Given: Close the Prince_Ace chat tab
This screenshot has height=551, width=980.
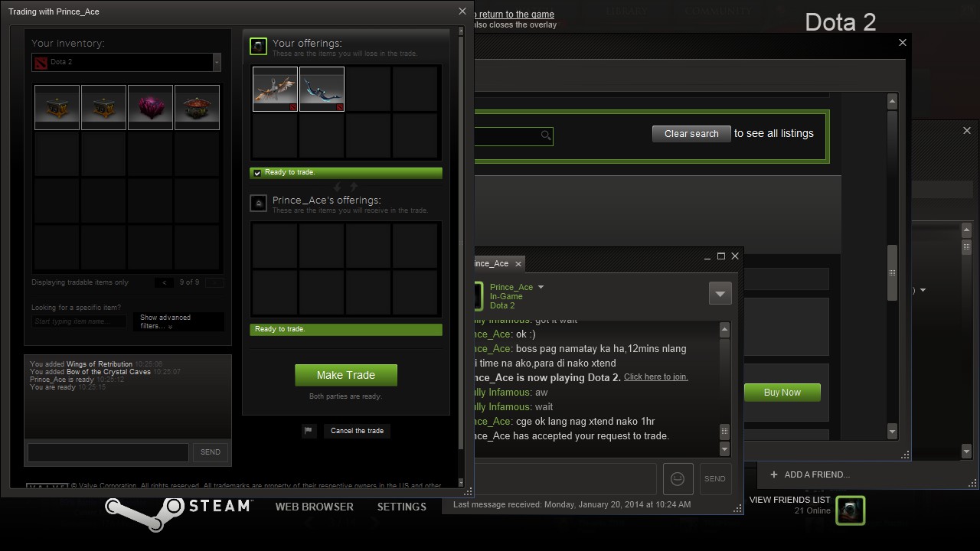Looking at the screenshot, I should 518,263.
